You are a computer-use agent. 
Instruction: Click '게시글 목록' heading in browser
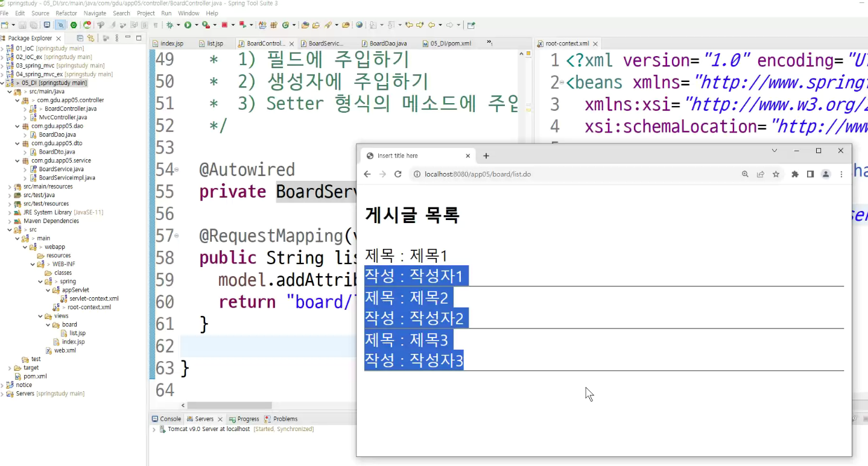click(x=412, y=215)
